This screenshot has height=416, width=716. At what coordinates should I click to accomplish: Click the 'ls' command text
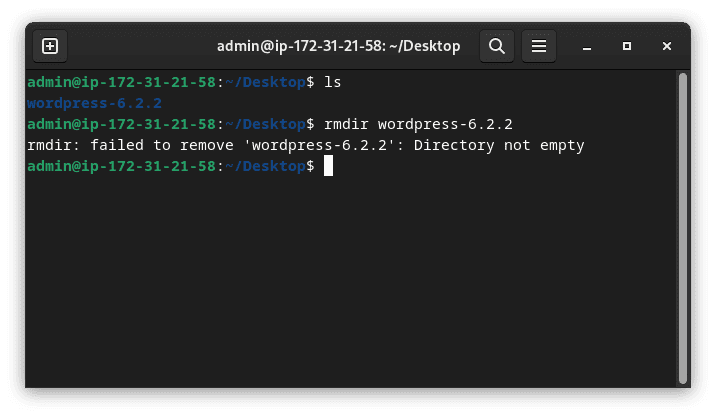coord(332,82)
